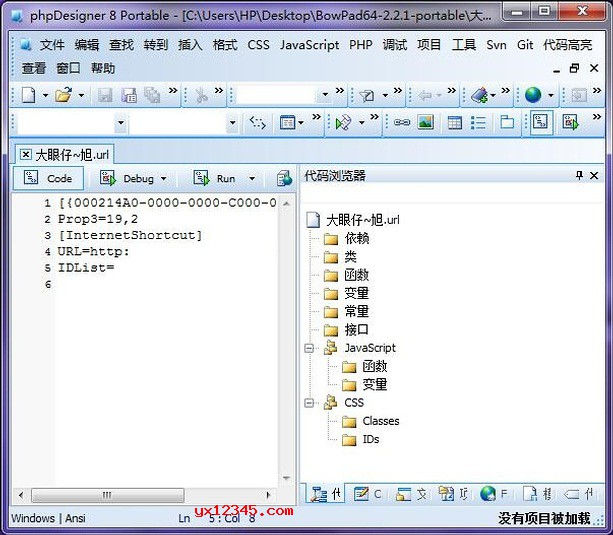
Task: Open the Run button dropdown arrow
Action: 252,179
